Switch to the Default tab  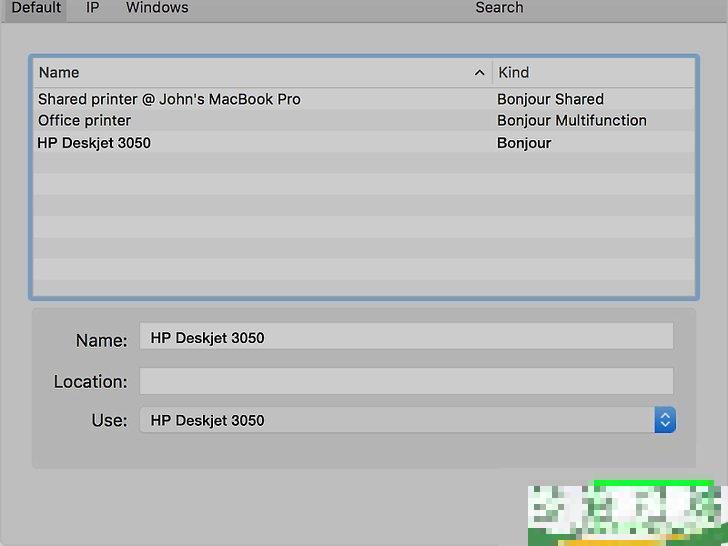coord(36,8)
